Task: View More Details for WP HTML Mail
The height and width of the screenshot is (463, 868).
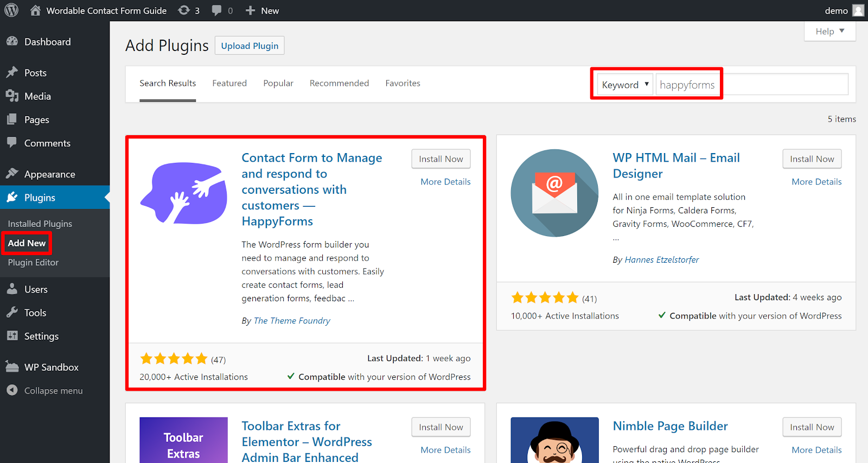Action: coord(816,182)
